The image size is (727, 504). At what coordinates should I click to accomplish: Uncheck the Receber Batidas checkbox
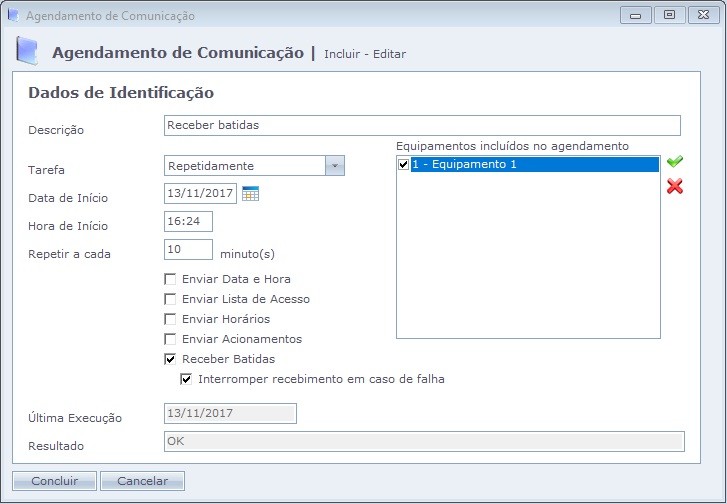(x=170, y=359)
